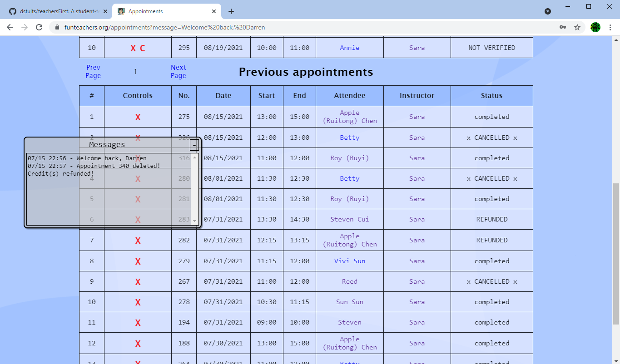Click appointment number 194 cell
The width and height of the screenshot is (620, 364).
184,322
